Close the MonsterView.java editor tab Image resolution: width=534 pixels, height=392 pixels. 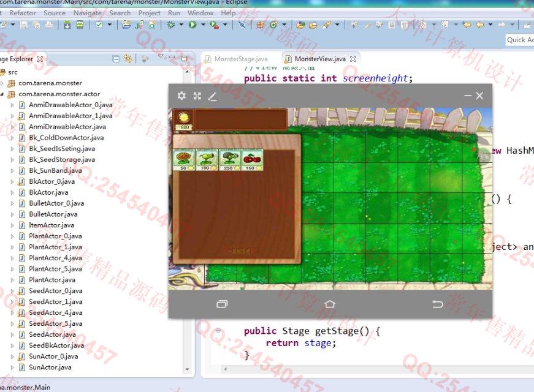tap(353, 59)
